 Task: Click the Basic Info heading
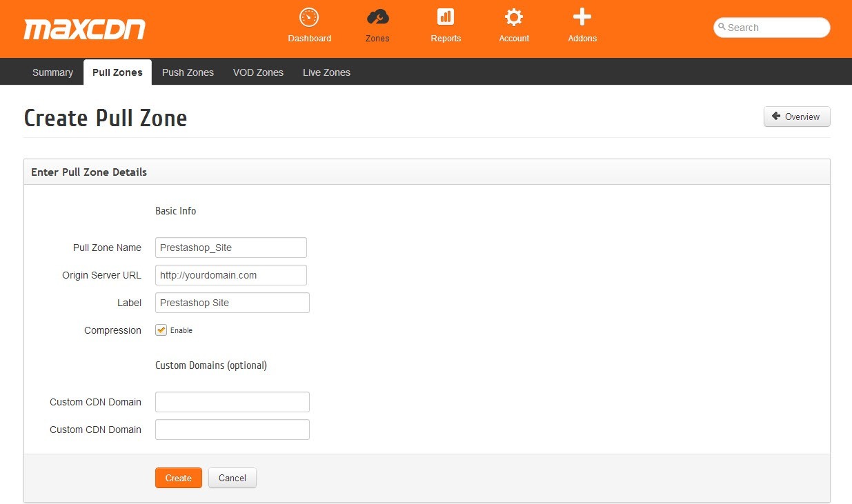pyautogui.click(x=176, y=211)
